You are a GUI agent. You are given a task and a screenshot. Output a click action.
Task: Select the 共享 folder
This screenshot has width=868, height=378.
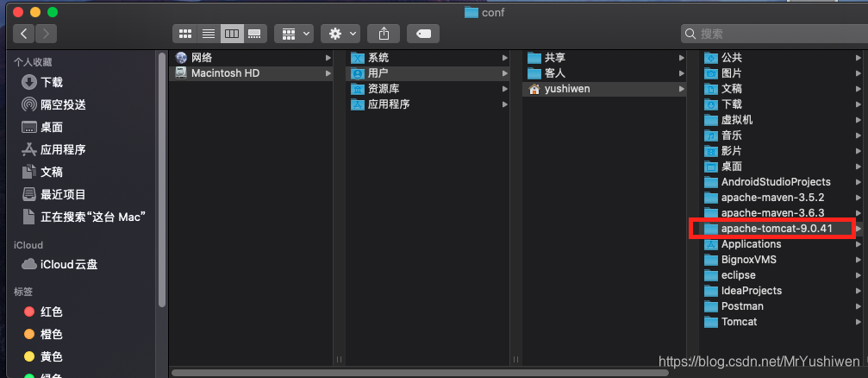click(605, 58)
